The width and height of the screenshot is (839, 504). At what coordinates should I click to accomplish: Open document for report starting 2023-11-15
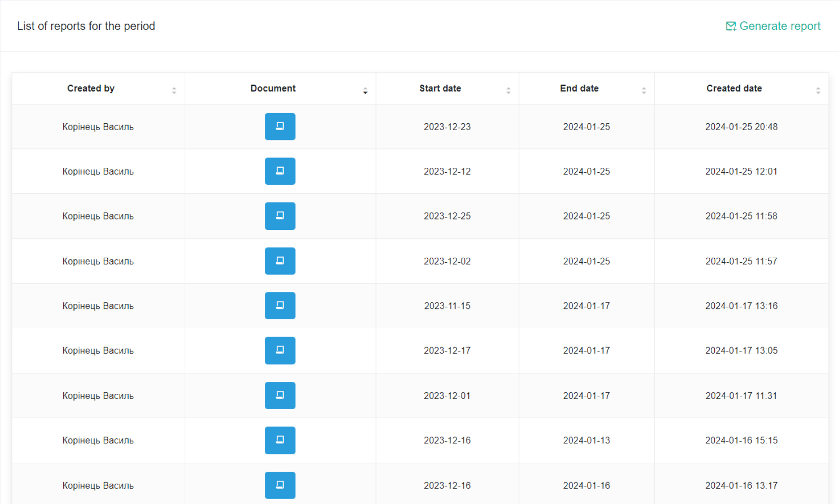[x=280, y=306]
